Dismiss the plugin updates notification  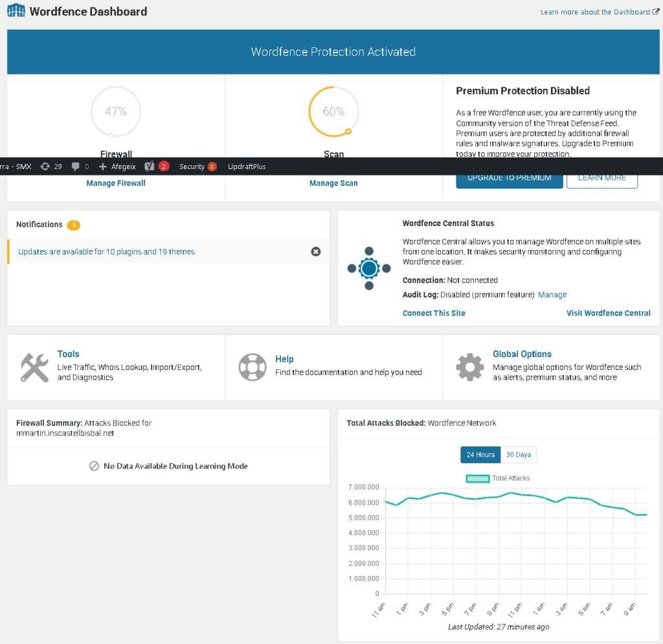coord(316,251)
